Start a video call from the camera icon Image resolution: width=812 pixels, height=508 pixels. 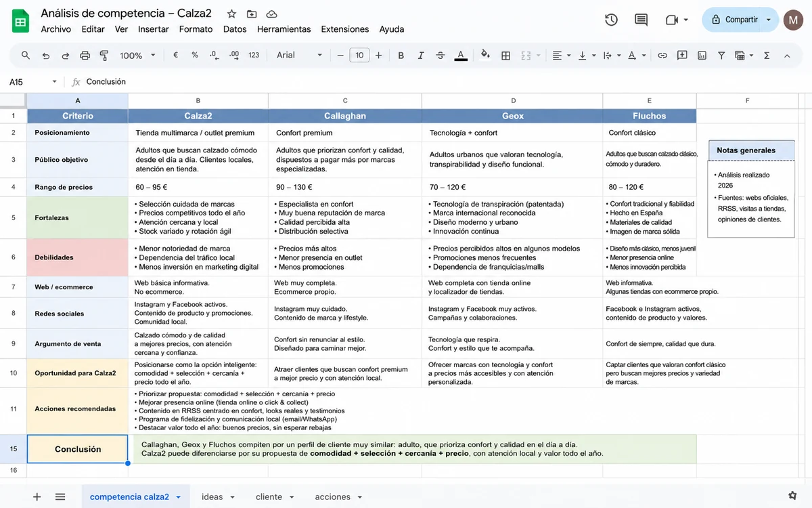(672, 20)
